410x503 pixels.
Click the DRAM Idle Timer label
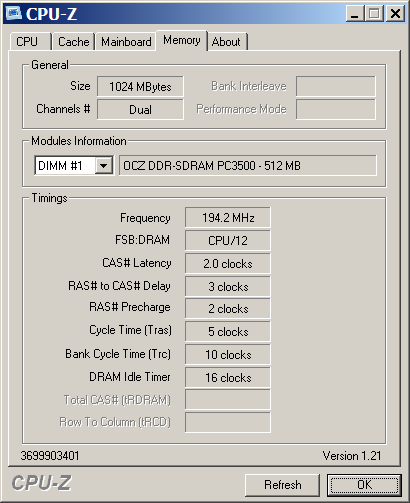click(x=130, y=377)
